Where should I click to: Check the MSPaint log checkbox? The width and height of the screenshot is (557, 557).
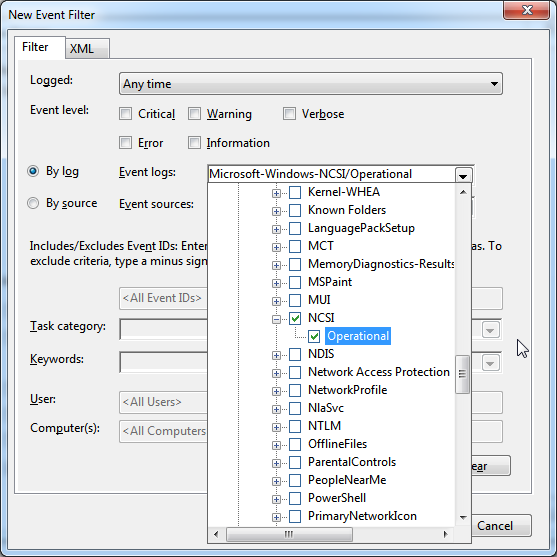point(295,282)
